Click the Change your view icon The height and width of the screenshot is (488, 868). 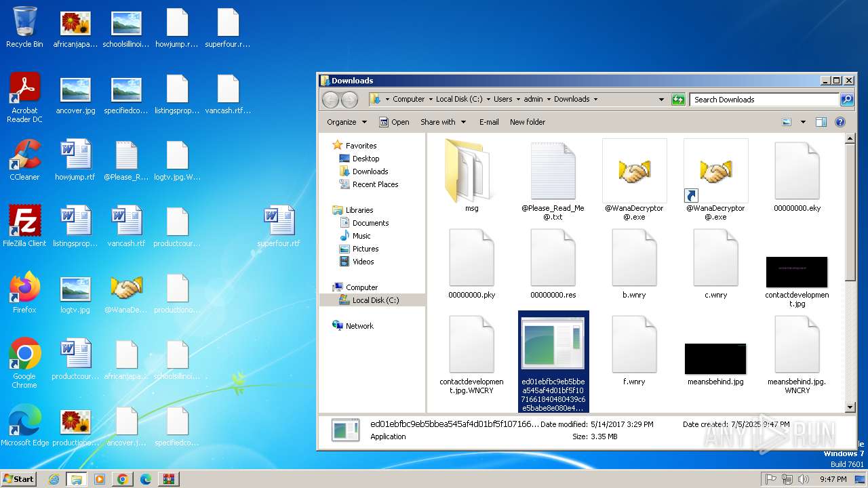tap(787, 122)
